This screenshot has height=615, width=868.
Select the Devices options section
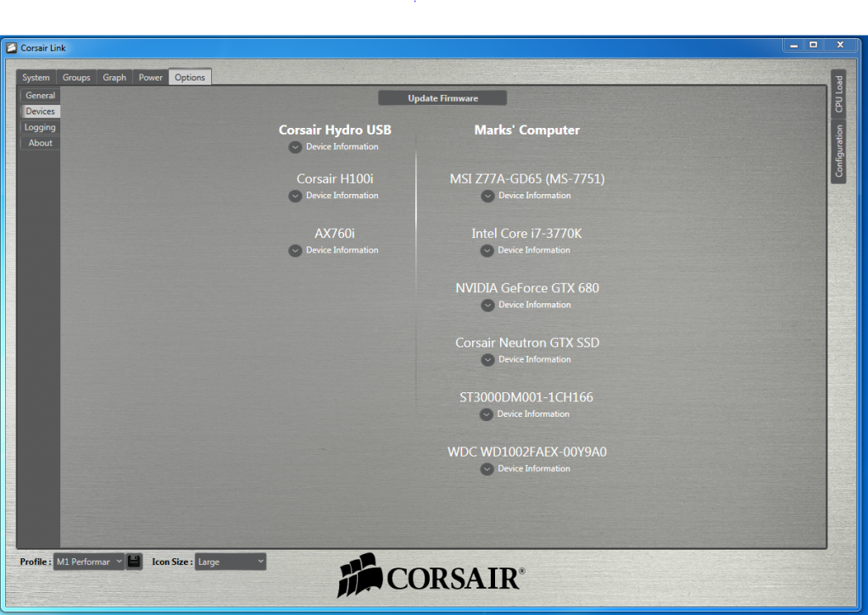41,111
